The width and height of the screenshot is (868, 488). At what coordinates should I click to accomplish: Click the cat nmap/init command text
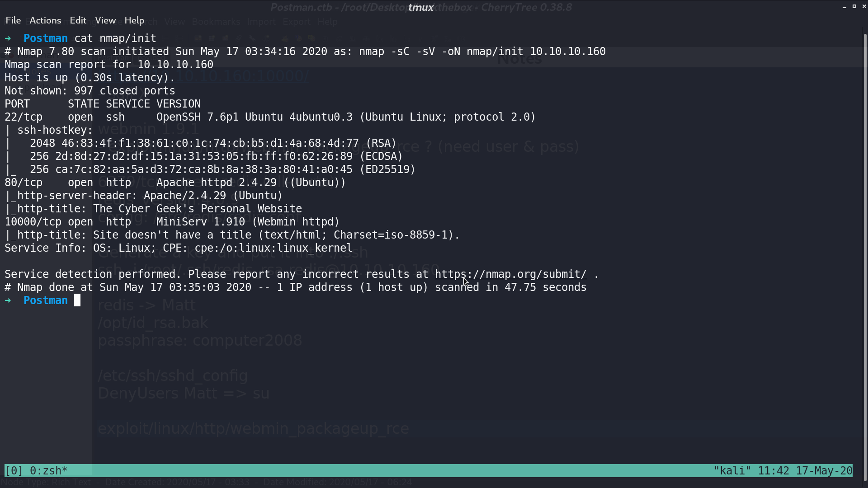[115, 38]
